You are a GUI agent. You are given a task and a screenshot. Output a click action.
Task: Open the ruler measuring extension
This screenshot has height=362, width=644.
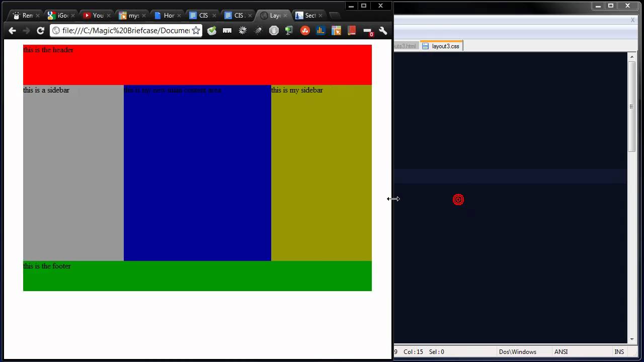pyautogui.click(x=227, y=31)
